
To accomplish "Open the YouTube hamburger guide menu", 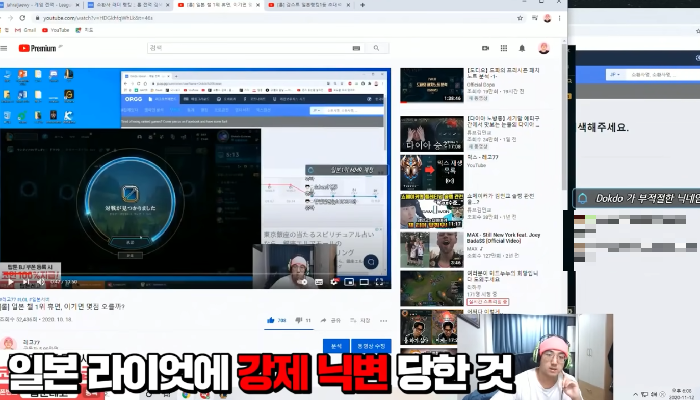I will (x=8, y=47).
